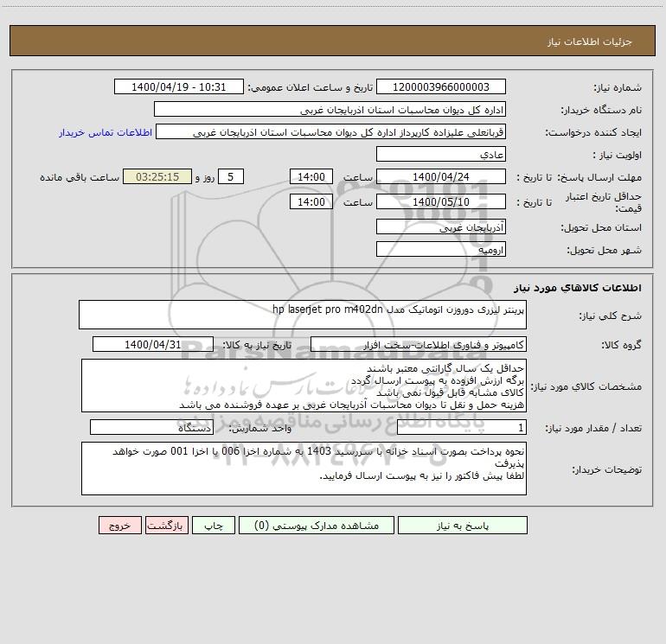Open مشاهده مدارک پیوستی (0) button
Viewport: 666px width, 644px height.
pos(317,526)
